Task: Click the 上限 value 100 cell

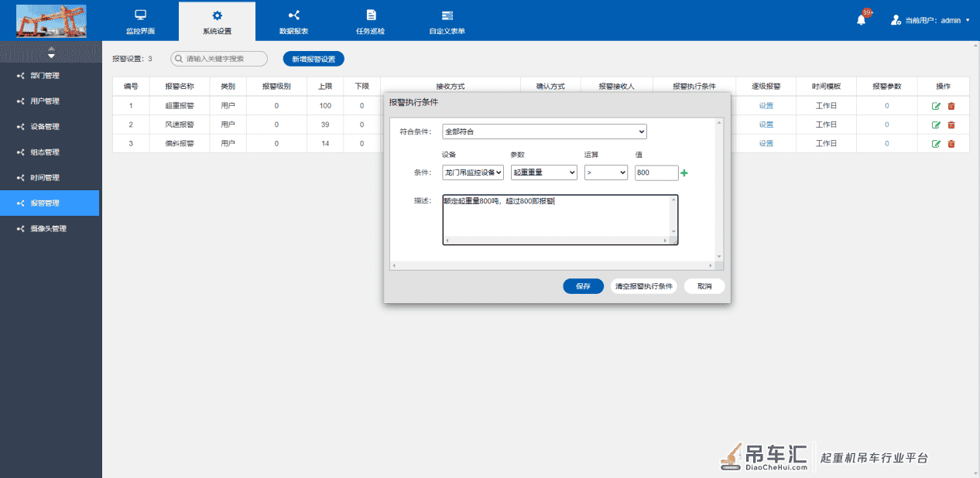Action: click(325, 106)
